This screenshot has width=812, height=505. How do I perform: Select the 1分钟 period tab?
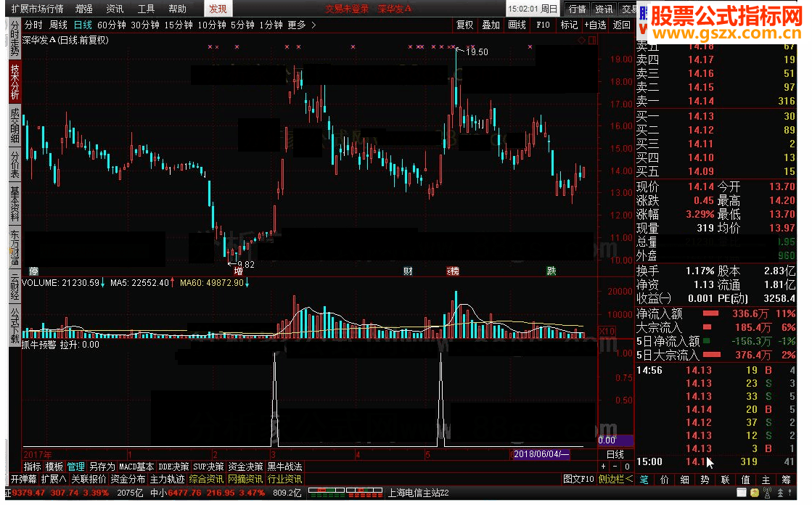(271, 25)
